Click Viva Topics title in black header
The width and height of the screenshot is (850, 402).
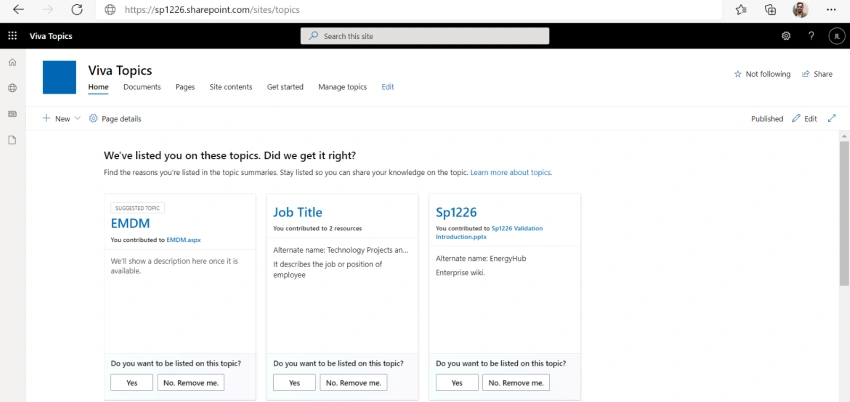[51, 36]
